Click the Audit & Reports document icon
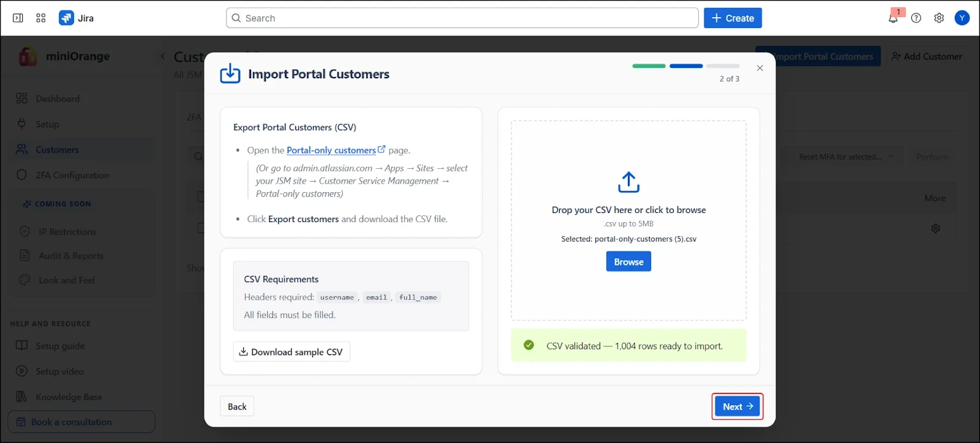980x443 pixels. [25, 255]
